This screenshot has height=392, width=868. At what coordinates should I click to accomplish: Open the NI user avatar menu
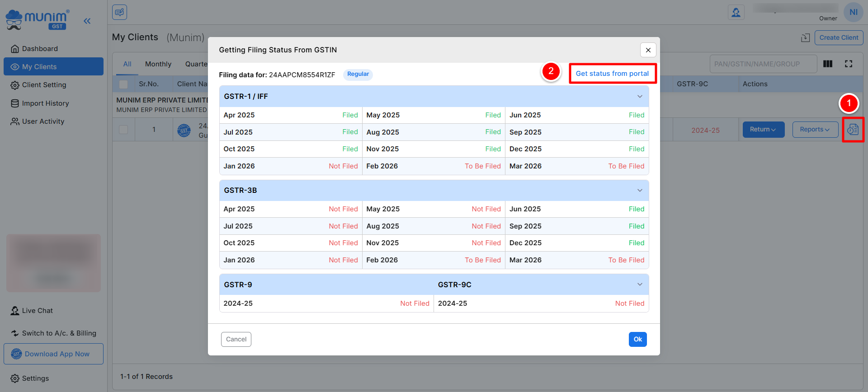pos(853,12)
